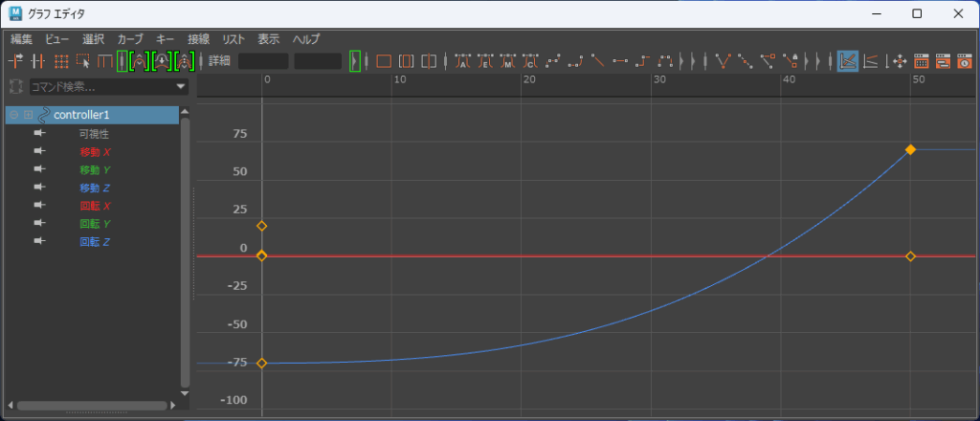Select the keyframe near value -75 at frame 0
Viewport: 980px width, 421px height.
click(262, 363)
